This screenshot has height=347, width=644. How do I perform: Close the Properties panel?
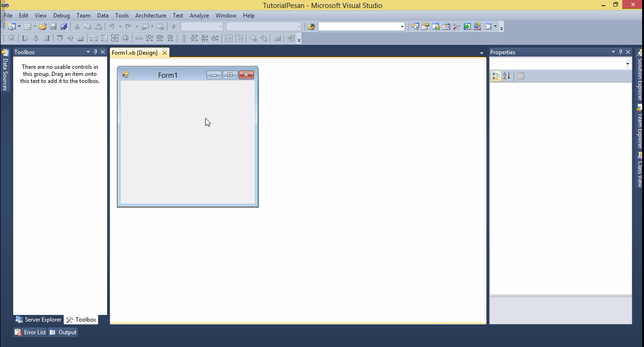(x=628, y=52)
